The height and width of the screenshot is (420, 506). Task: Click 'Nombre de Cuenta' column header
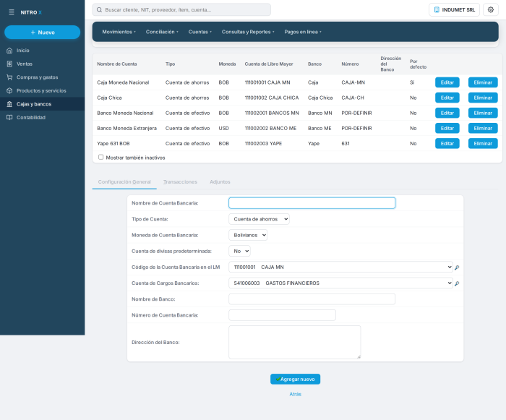click(x=117, y=64)
